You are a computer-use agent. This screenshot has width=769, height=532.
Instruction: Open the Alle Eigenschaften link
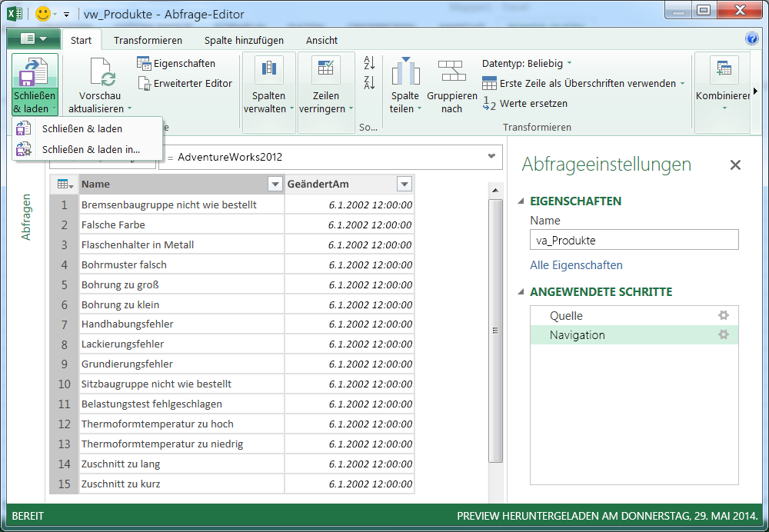tap(576, 265)
